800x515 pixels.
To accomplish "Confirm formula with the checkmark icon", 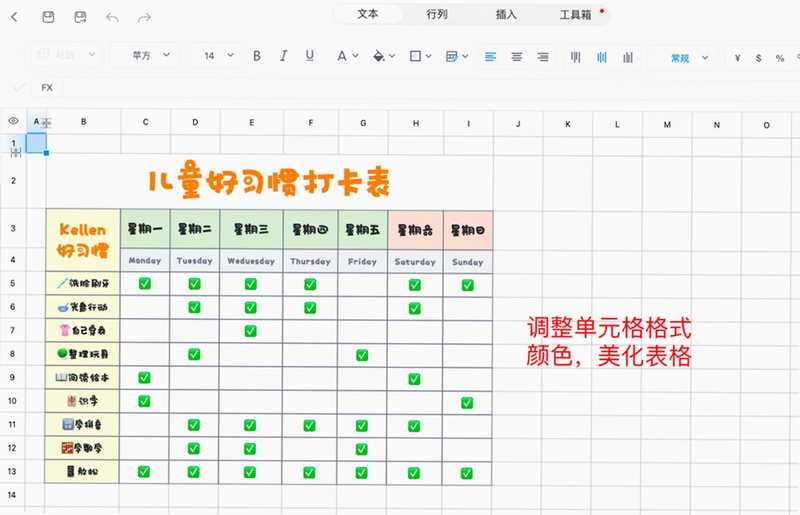I will 18,87.
